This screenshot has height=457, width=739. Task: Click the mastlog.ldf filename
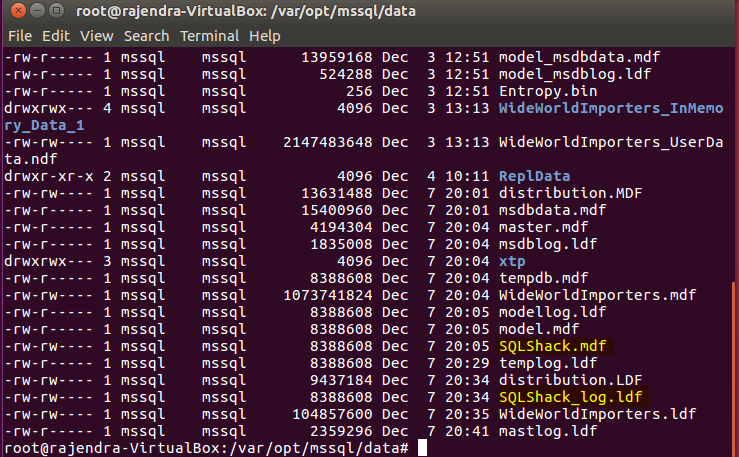[x=550, y=431]
